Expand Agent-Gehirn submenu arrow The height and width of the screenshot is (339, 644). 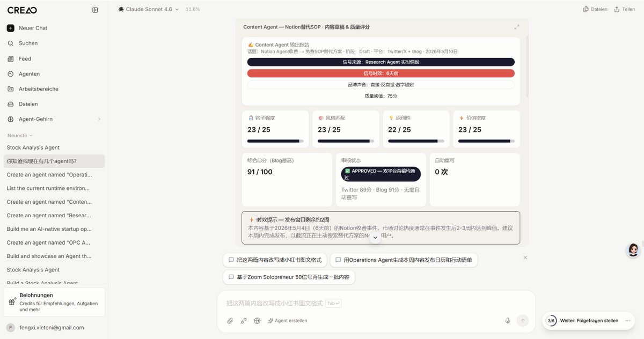(x=99, y=119)
